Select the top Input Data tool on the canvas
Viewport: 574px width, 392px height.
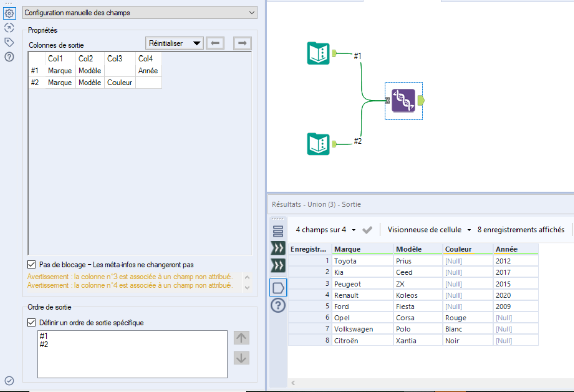point(319,52)
